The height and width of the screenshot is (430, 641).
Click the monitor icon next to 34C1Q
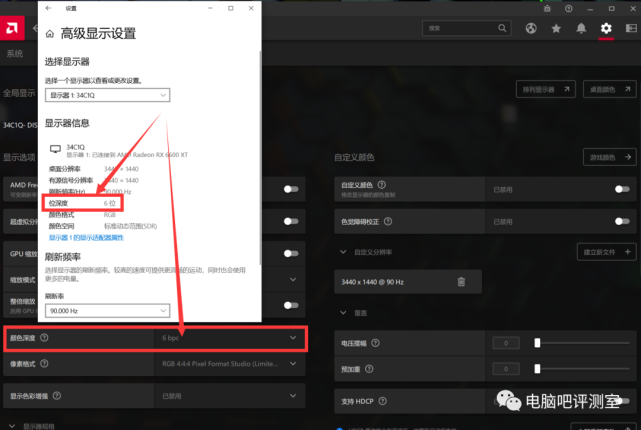pos(55,149)
